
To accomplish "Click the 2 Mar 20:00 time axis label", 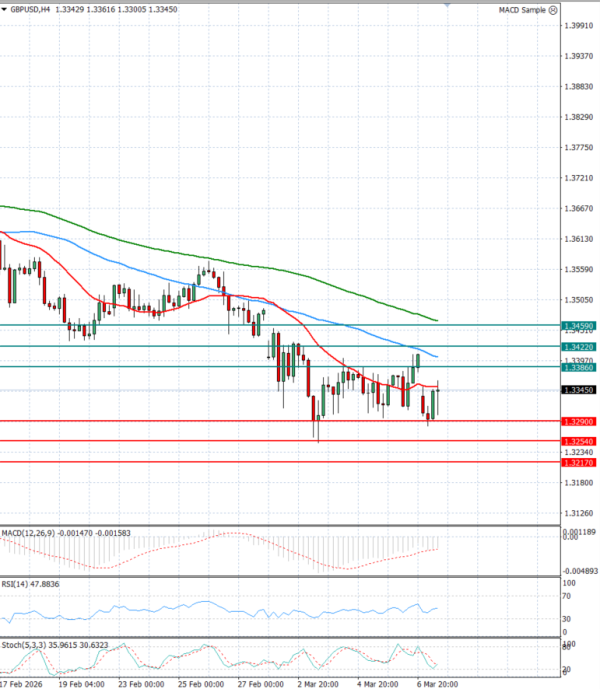I will tap(321, 683).
